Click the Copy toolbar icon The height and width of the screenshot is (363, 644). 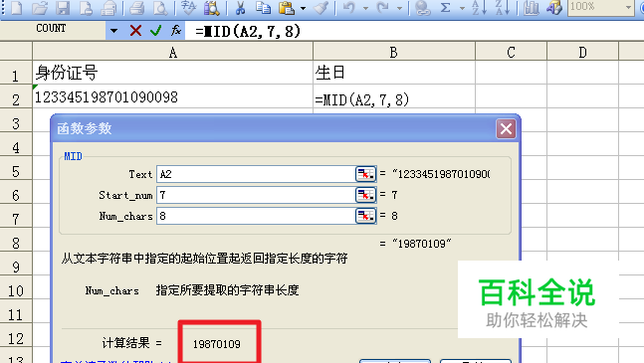(263, 7)
